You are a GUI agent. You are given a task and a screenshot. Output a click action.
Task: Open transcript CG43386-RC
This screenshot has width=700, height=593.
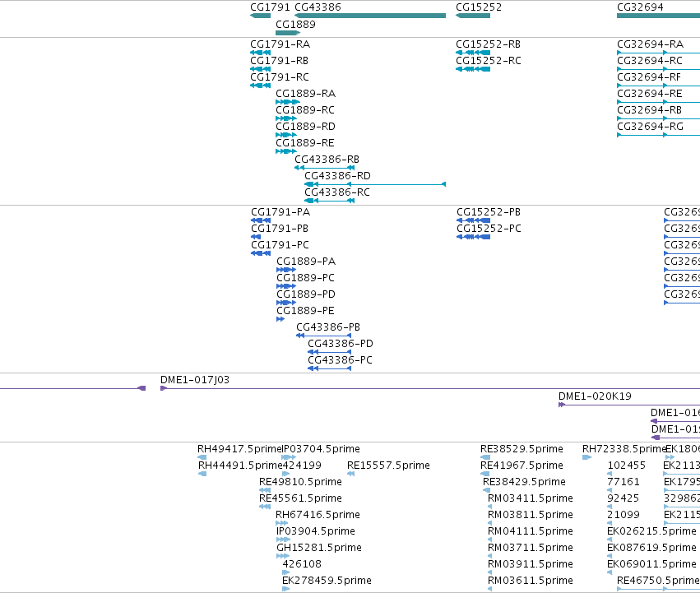[337, 193]
